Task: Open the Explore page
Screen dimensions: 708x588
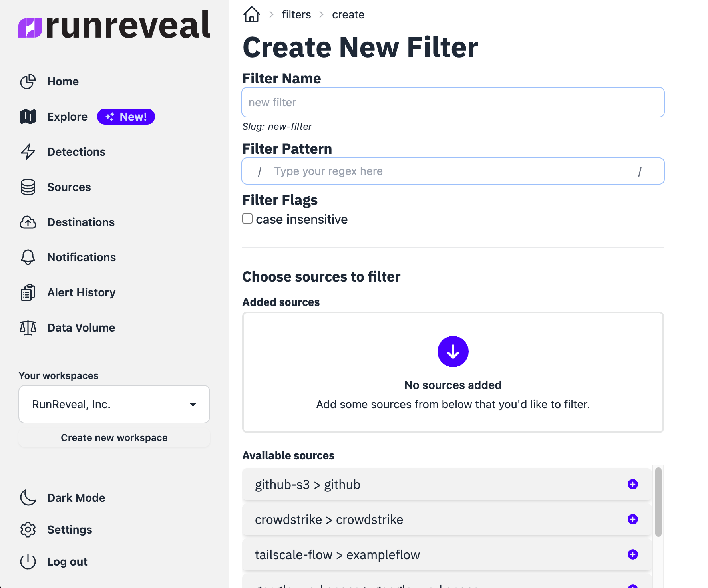Action: (67, 117)
